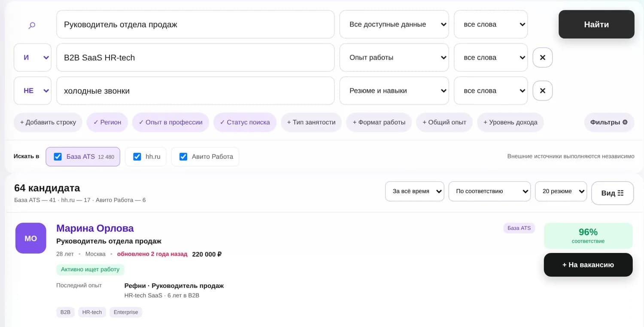
Task: Change the 'НЕ' logical operator dropdown
Action: [x=33, y=91]
